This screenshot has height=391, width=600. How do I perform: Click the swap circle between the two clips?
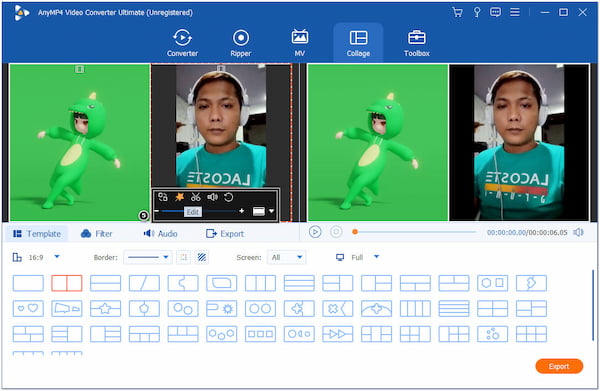pos(143,216)
